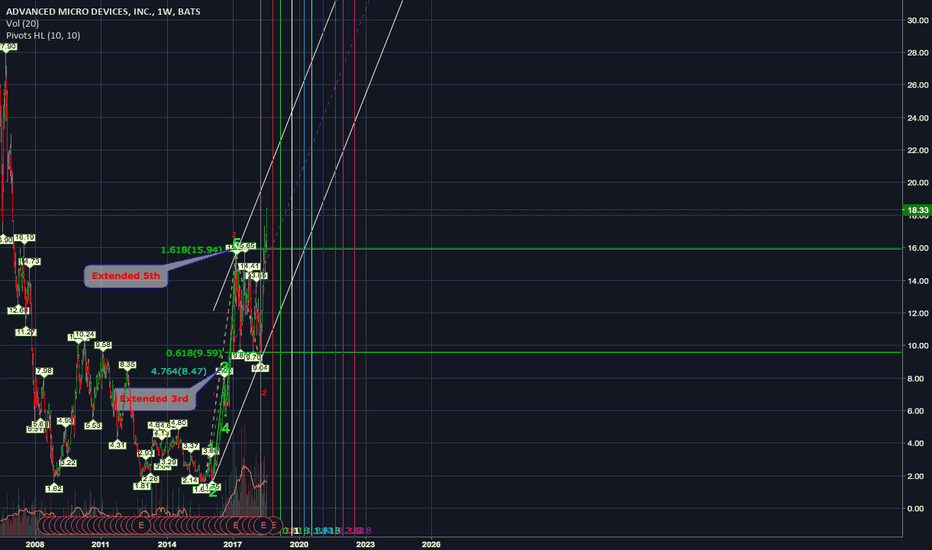The width and height of the screenshot is (932, 550).
Task: Click the 30.00 label on the price axis
Action: 918,20
